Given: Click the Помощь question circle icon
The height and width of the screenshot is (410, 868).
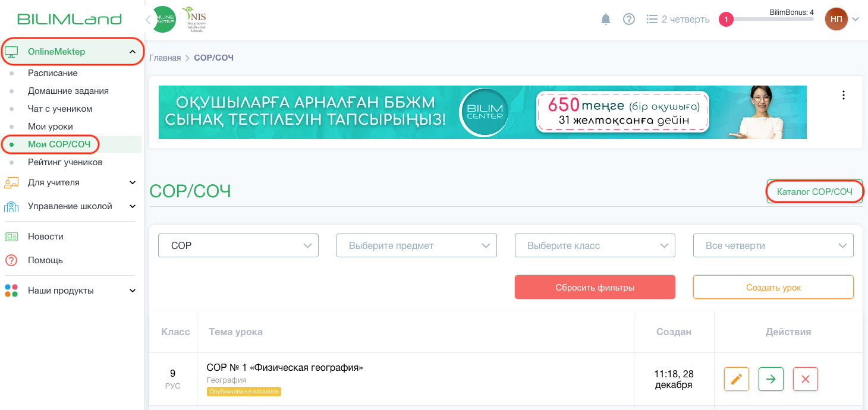Looking at the screenshot, I should [11, 260].
